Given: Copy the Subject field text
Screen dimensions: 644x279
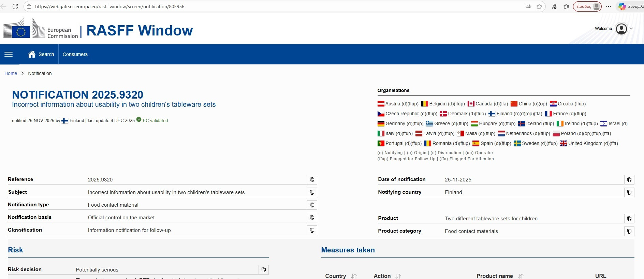Looking at the screenshot, I should (x=312, y=192).
